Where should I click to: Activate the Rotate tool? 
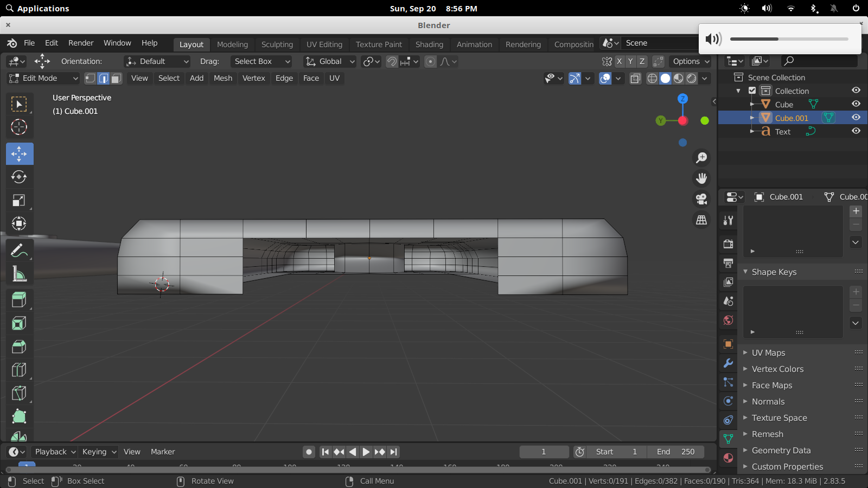pos(19,177)
